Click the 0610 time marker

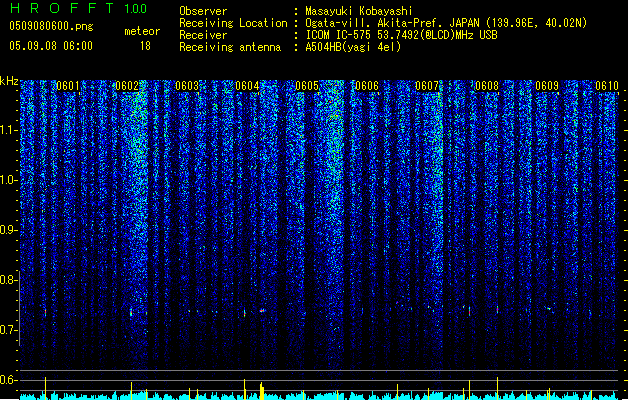tap(607, 86)
